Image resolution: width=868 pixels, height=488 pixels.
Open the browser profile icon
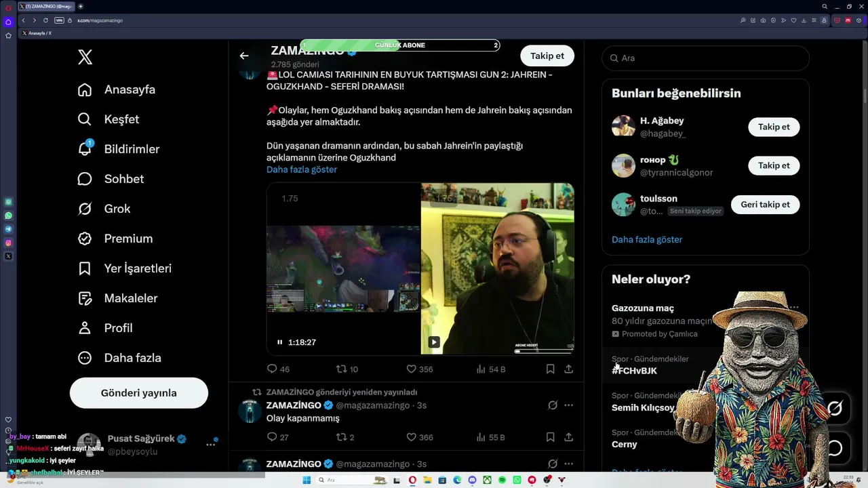pos(825,20)
